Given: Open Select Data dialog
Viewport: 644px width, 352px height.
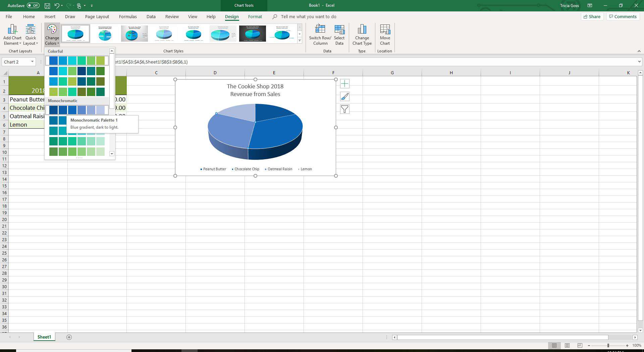Looking at the screenshot, I should [339, 35].
